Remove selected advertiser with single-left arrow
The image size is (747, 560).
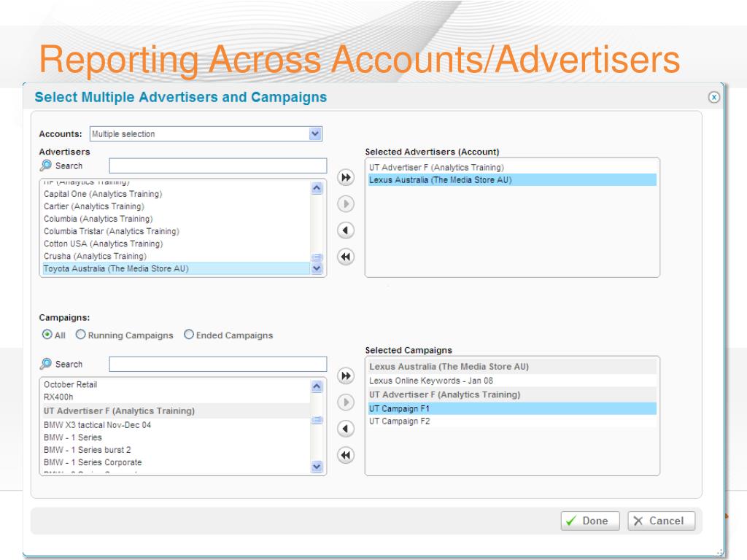346,230
